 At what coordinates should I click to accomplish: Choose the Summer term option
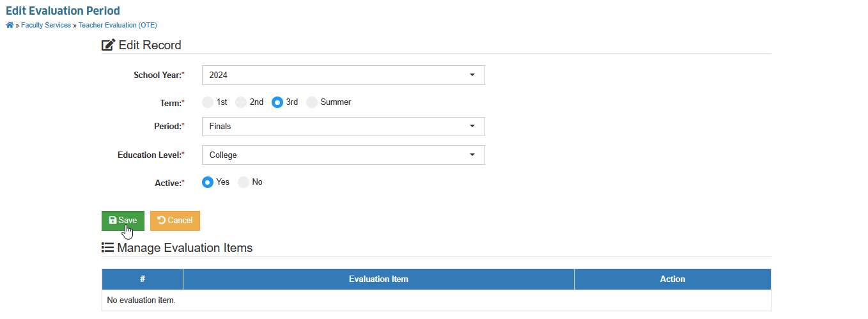click(312, 102)
